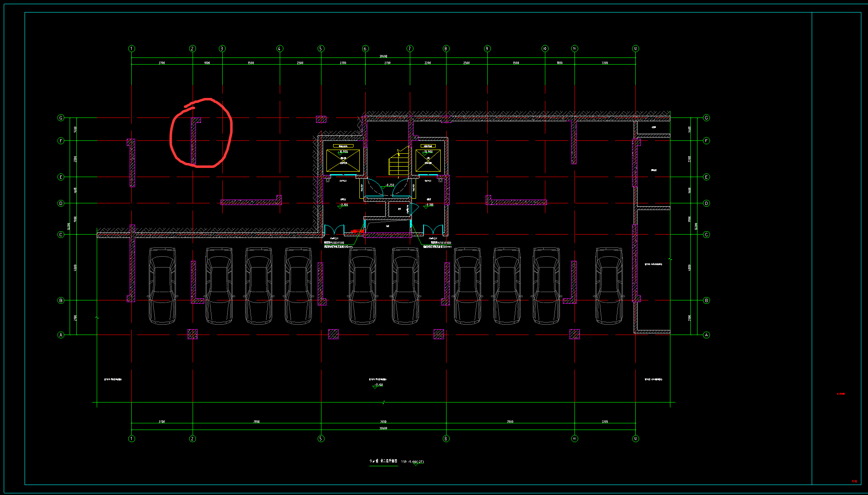The image size is (868, 495).
Task: Click the small red text in the title block
Action: point(841,394)
